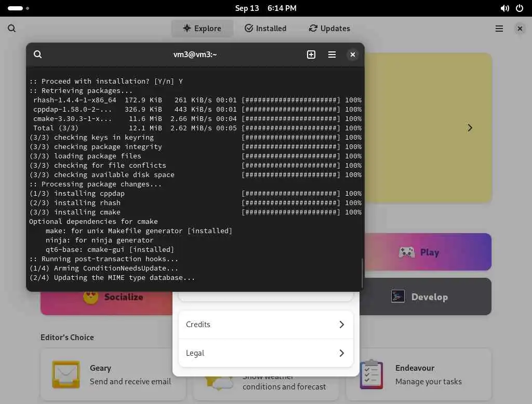
Task: Click 'Manage your tasks' description
Action: (428, 382)
